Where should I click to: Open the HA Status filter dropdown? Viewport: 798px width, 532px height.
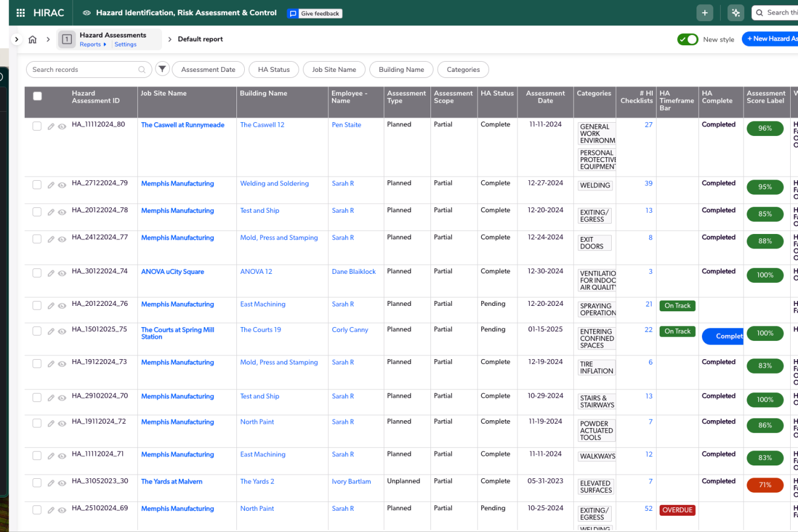pyautogui.click(x=273, y=70)
